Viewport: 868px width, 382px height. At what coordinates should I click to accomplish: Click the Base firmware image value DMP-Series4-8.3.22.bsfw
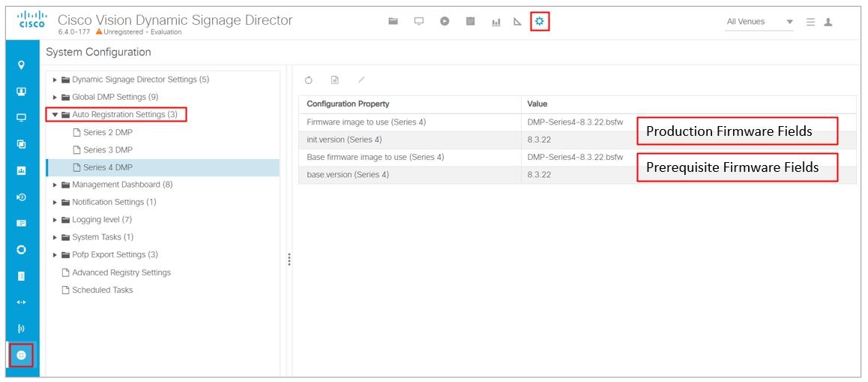tap(575, 157)
